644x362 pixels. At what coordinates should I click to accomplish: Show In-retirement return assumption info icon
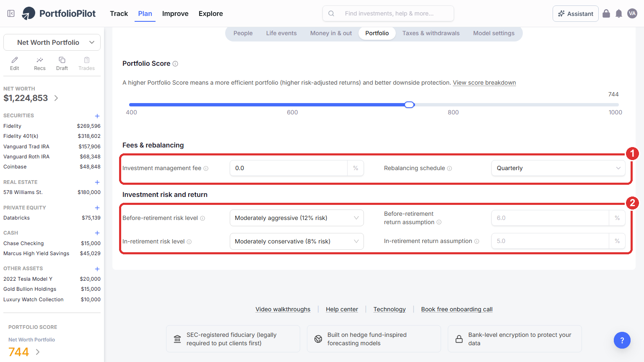pos(477,241)
